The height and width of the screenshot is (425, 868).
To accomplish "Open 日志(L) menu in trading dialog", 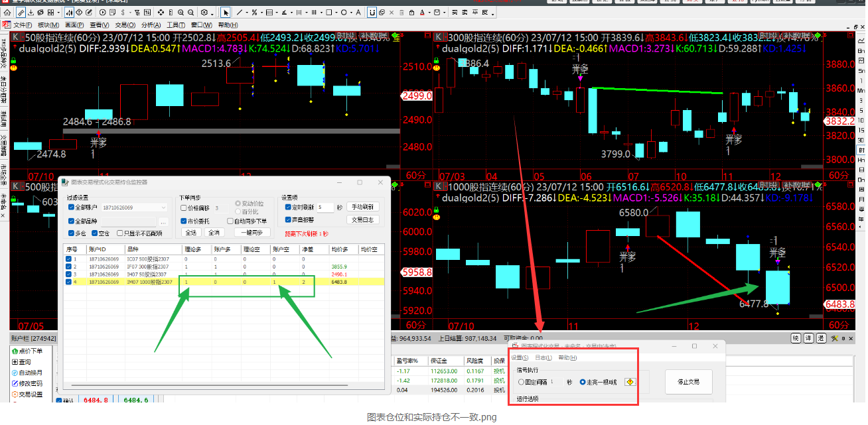I will pos(543,357).
